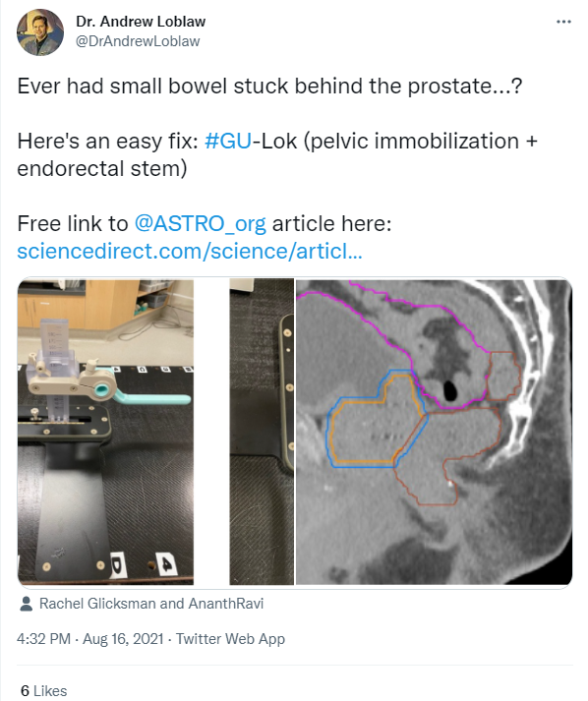Click the Twitter Web App source label
Viewport: 588px width, 701px height.
pyautogui.click(x=230, y=638)
